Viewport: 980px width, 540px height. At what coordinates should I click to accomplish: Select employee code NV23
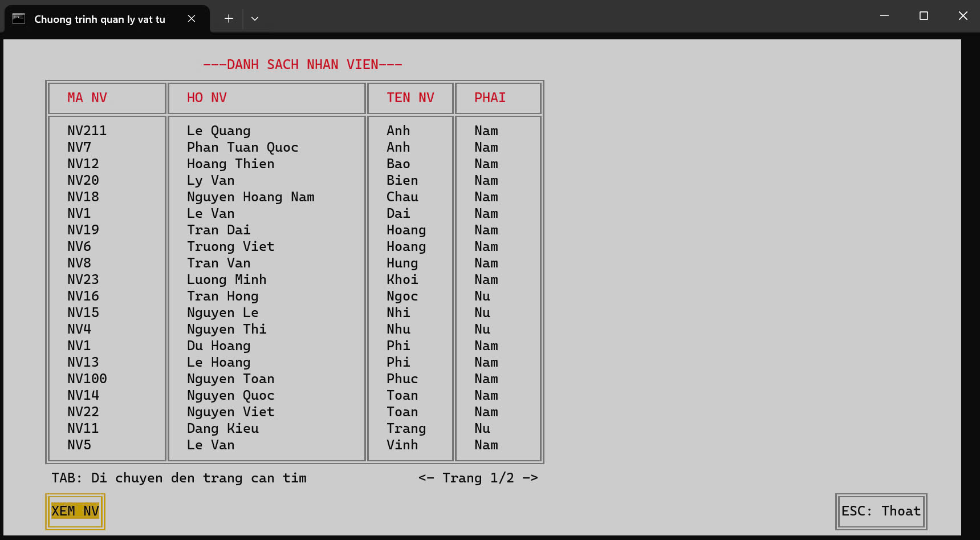click(83, 280)
